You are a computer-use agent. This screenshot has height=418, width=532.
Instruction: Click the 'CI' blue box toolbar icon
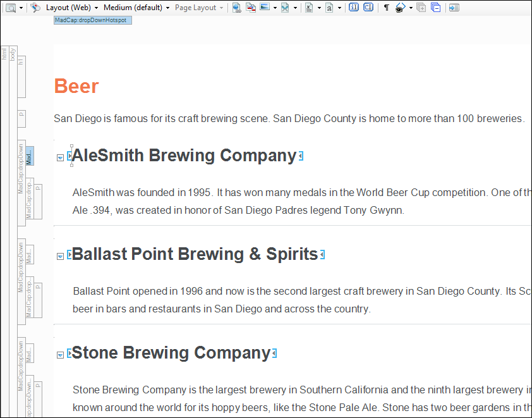368,7
